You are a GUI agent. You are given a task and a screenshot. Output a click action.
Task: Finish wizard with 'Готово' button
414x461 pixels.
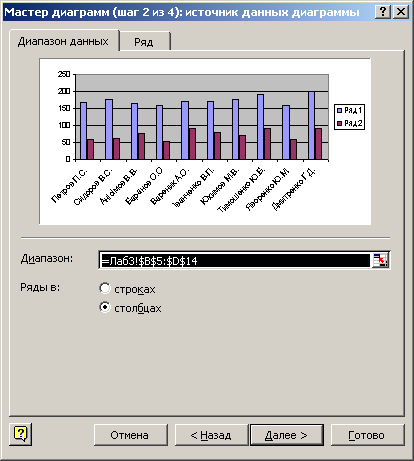point(367,435)
